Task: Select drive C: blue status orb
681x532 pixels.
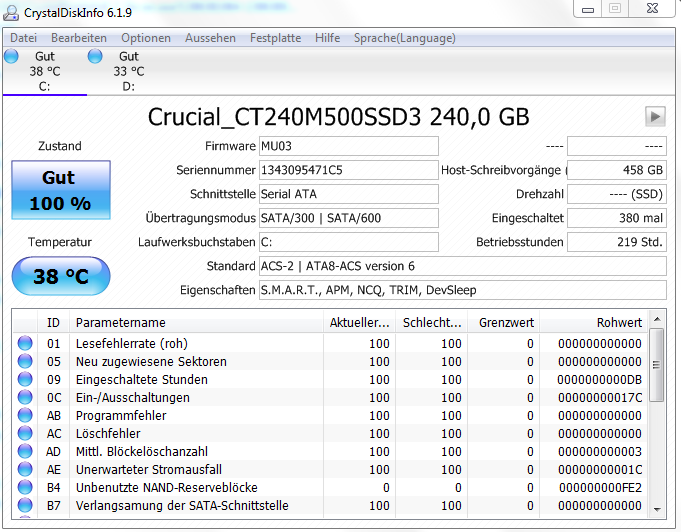Action: (x=11, y=56)
